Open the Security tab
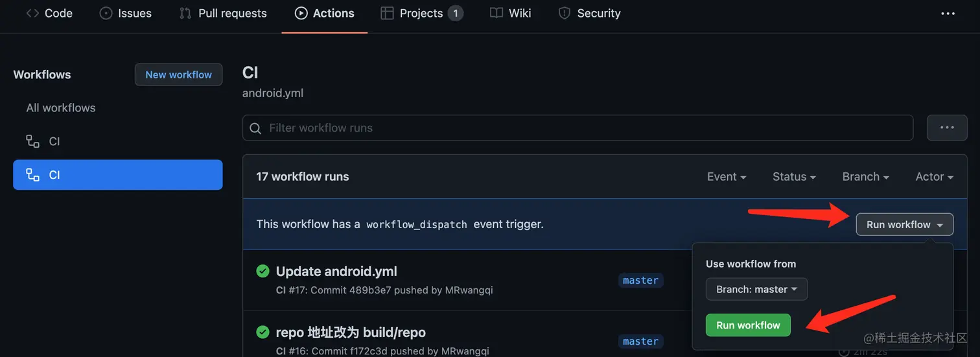Image resolution: width=980 pixels, height=357 pixels. click(589, 13)
